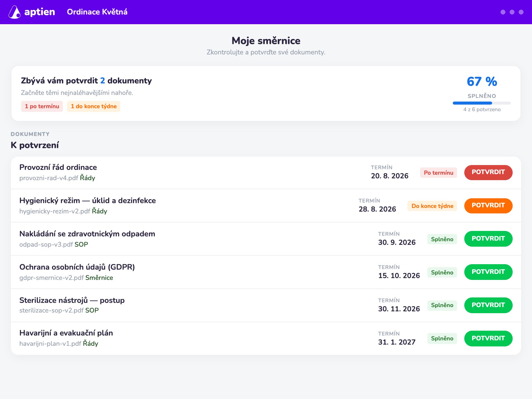
Task: Open the file provozni-rad-v4.pdf
Action: 49,178
